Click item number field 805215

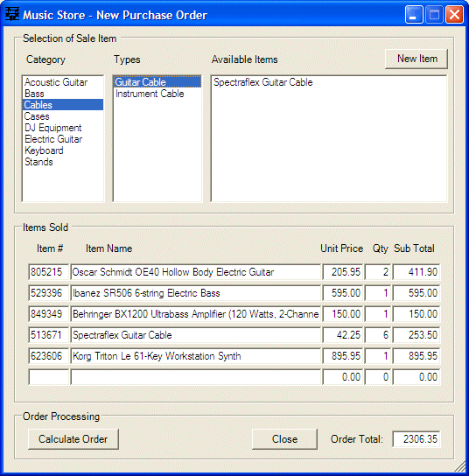tap(49, 272)
